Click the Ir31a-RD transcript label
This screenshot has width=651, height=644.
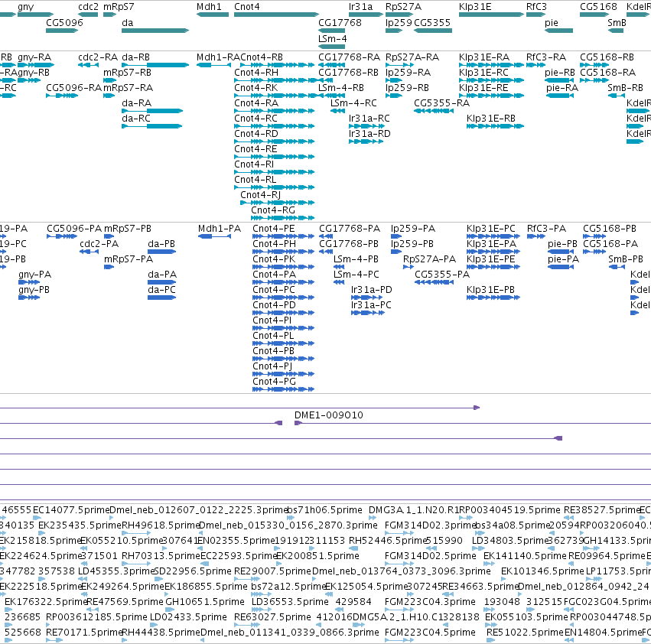click(369, 134)
